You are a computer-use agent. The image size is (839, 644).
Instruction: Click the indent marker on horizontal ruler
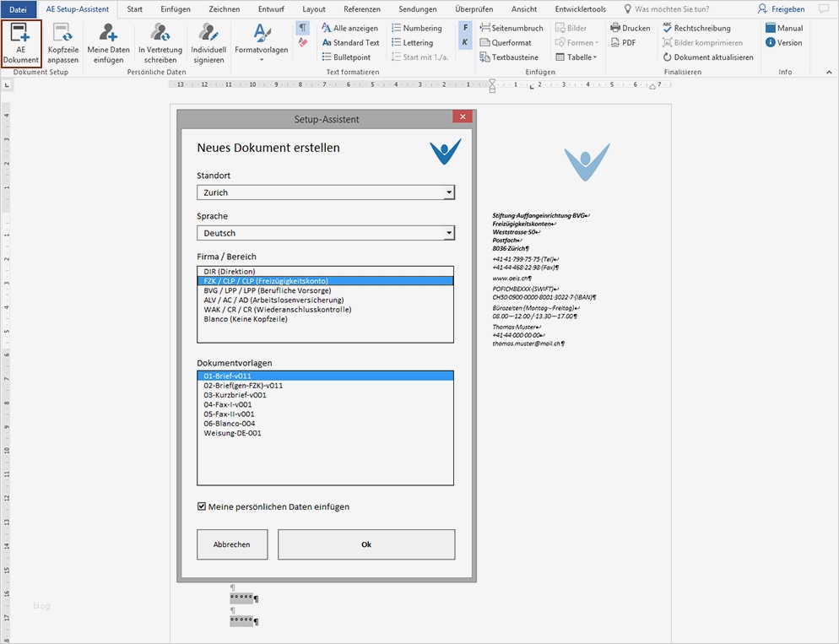click(492, 85)
